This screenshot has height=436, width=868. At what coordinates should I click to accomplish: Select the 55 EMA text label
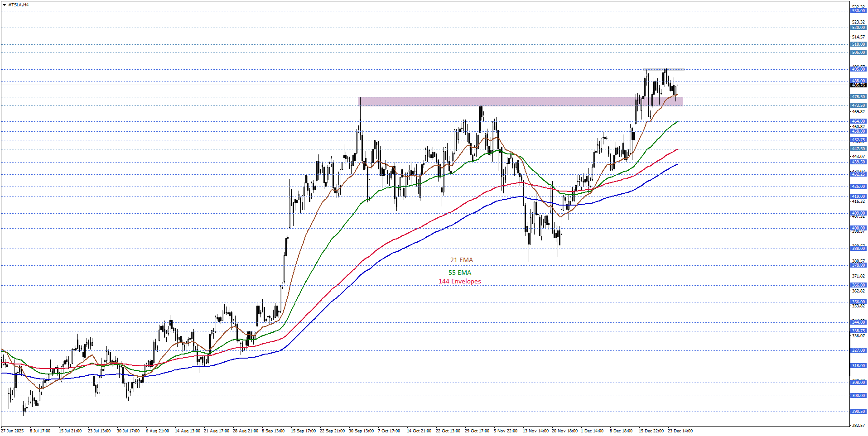click(x=460, y=273)
